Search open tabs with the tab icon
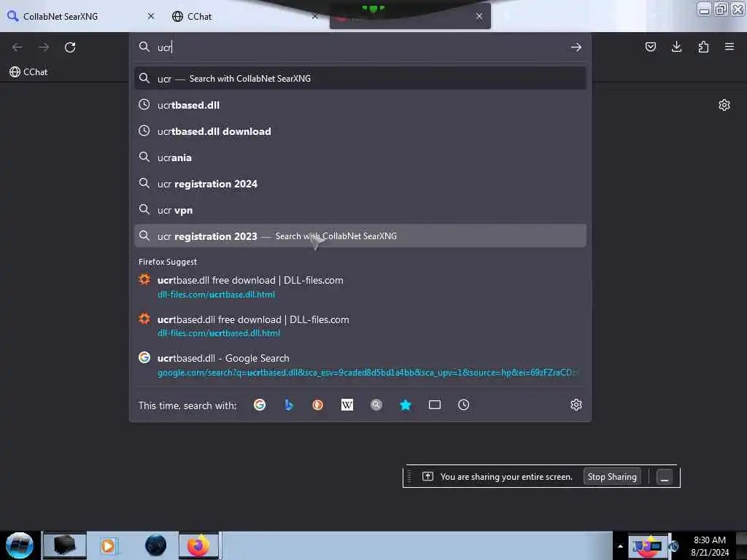The height and width of the screenshot is (560, 747). click(435, 405)
